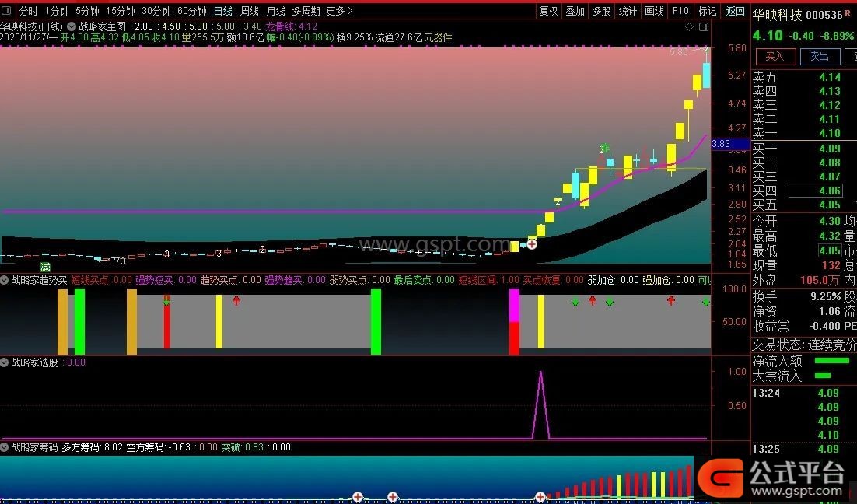This screenshot has width=857, height=504.
Task: Expand the 战略家筹码 indicator menu
Action: click(5, 446)
